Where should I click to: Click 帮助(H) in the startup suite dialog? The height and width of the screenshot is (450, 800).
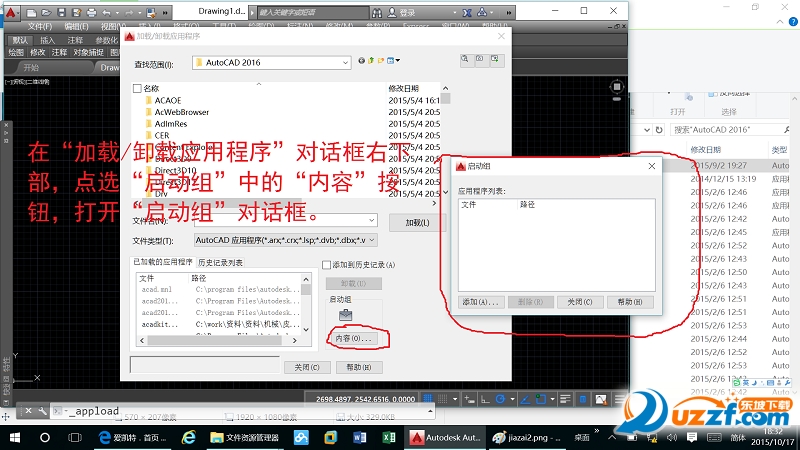click(x=630, y=302)
